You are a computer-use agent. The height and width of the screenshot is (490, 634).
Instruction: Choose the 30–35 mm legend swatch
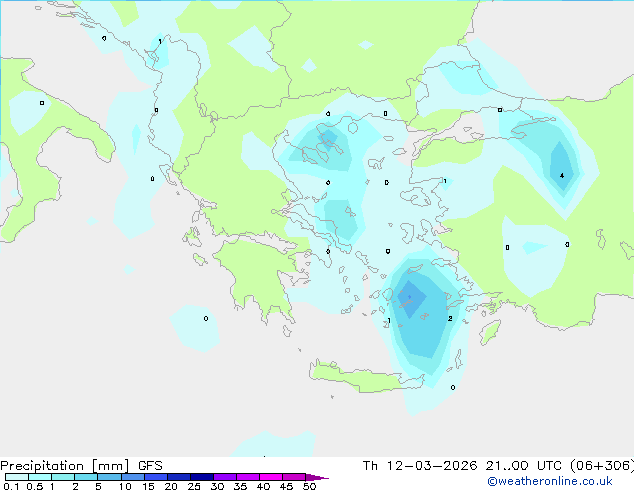[225, 477]
